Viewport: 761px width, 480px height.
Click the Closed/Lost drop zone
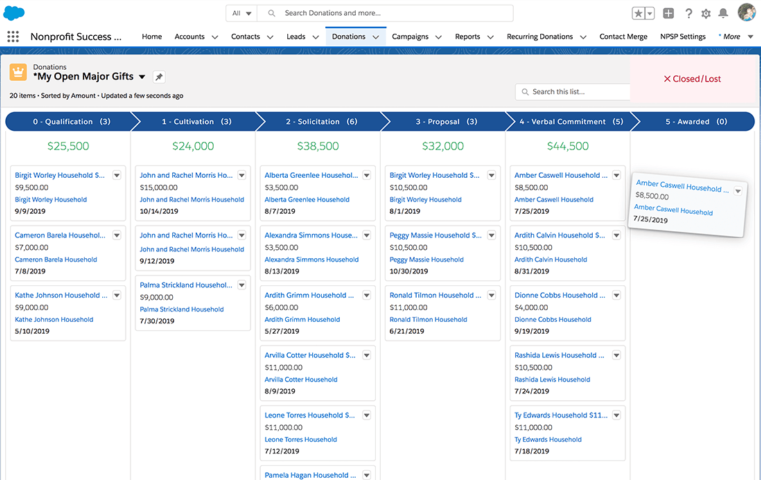point(693,79)
